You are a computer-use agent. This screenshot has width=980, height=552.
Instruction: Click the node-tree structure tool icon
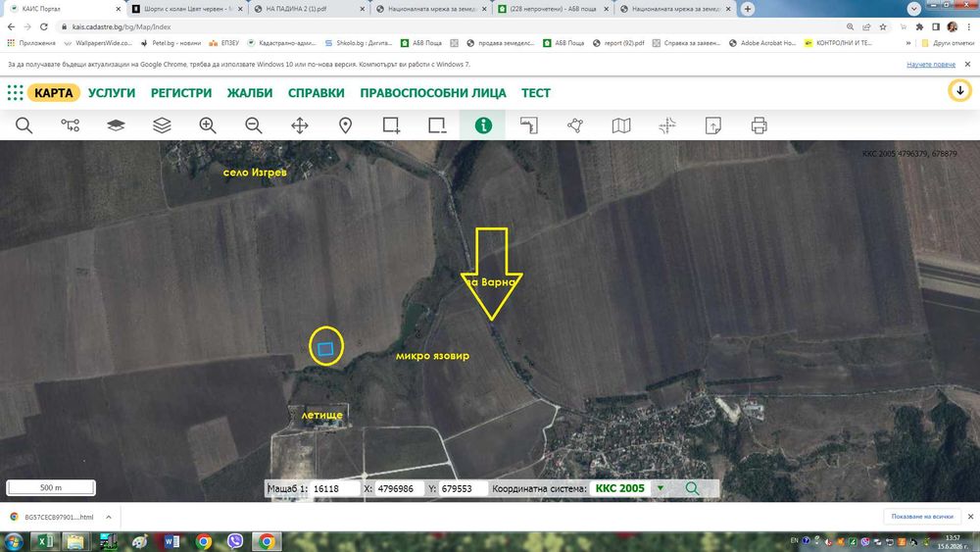(x=70, y=125)
